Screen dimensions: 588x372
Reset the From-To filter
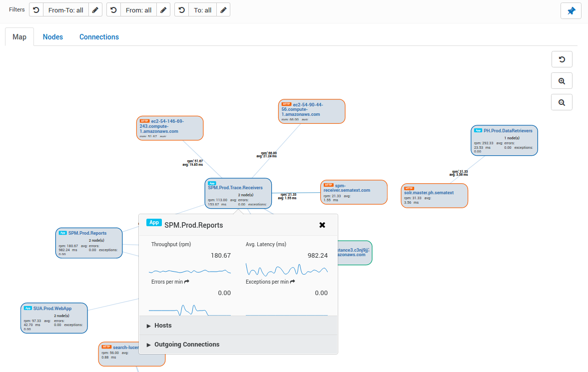(36, 10)
